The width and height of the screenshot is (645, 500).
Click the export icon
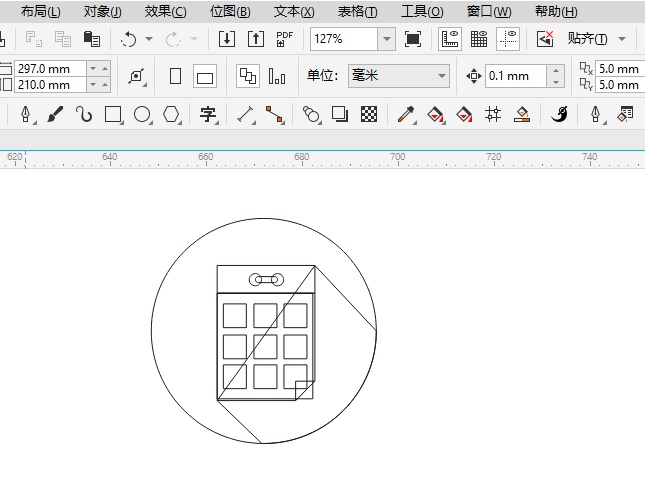256,39
